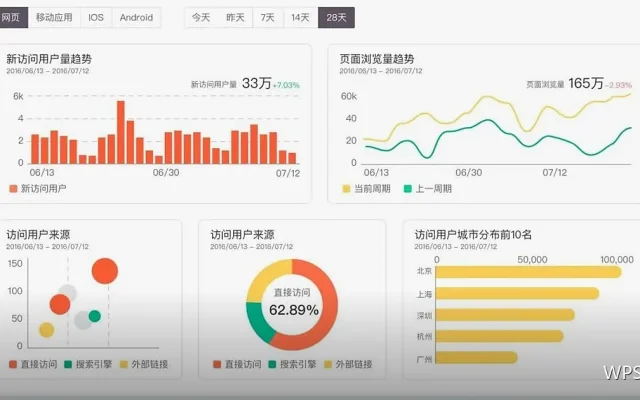The image size is (640, 400).
Task: Toggle the 上一周期 legend series
Action: pyautogui.click(x=428, y=189)
